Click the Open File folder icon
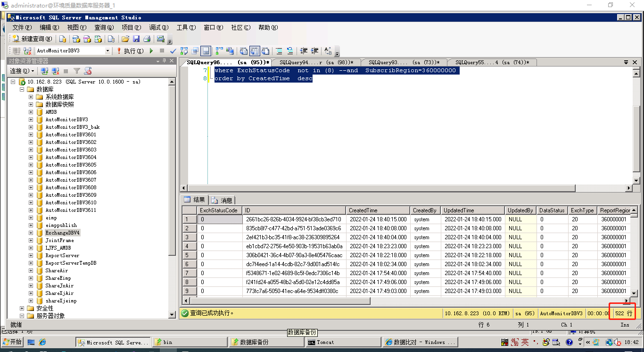Image resolution: width=644 pixels, height=352 pixels. point(125,39)
